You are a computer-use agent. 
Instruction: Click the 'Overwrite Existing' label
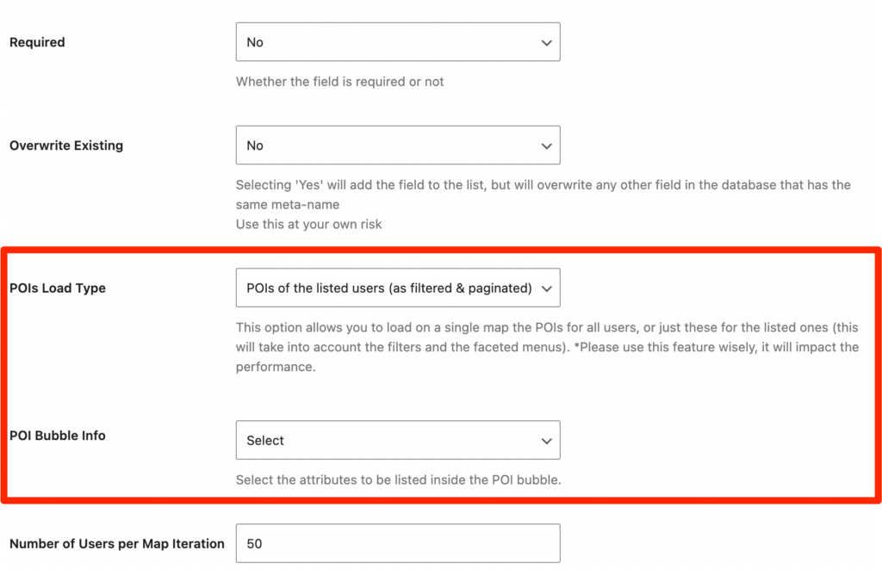tap(66, 145)
